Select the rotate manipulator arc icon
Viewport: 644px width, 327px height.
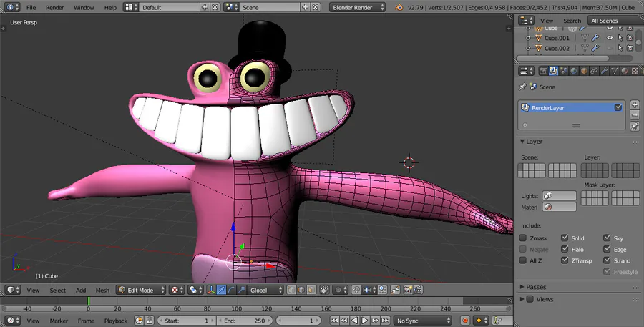(x=231, y=290)
